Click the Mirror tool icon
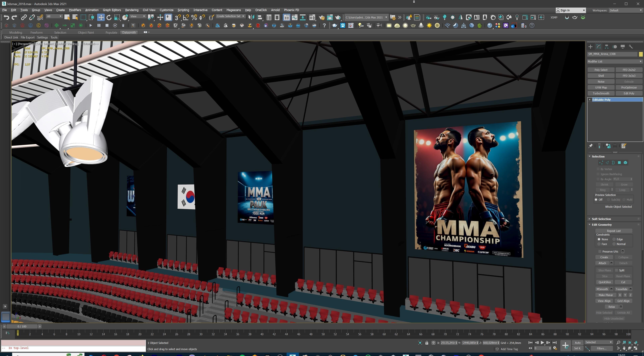The image size is (644, 356). [x=251, y=17]
